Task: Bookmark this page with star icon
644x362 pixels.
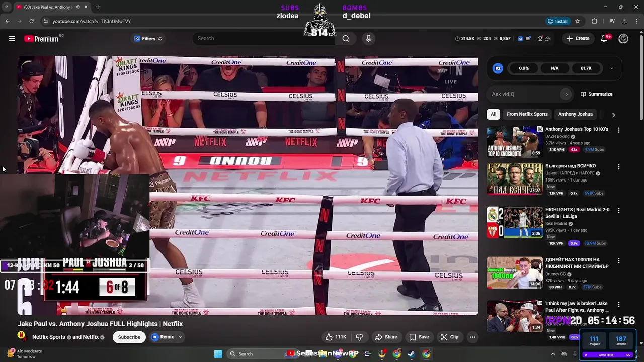Action: coord(578,21)
